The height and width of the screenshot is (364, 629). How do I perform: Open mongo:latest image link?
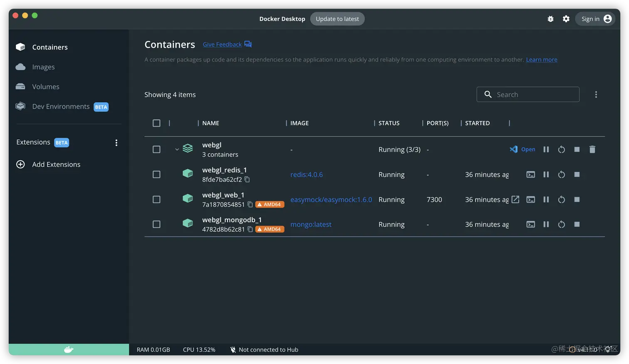[x=311, y=224]
